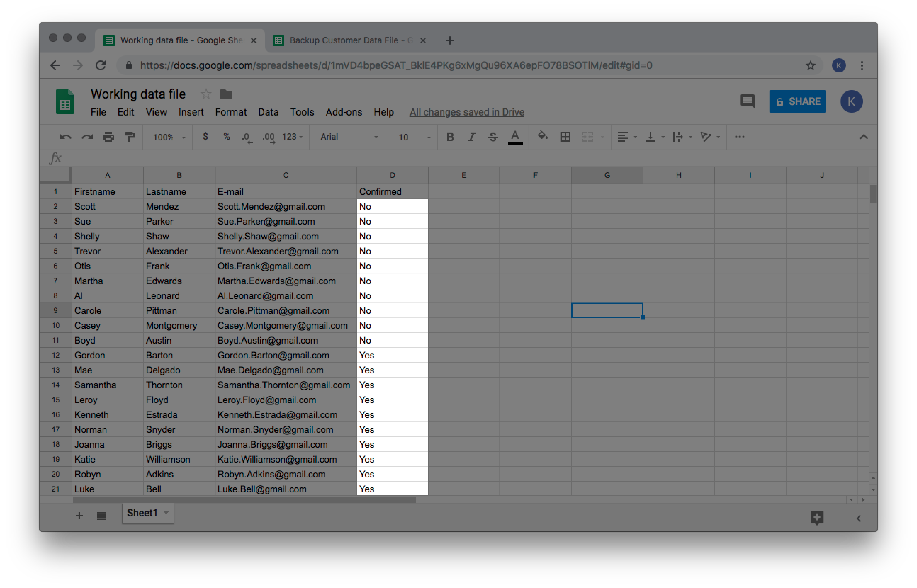Click the Confirmed header cell
Screen dimensions: 917x588
(x=392, y=192)
